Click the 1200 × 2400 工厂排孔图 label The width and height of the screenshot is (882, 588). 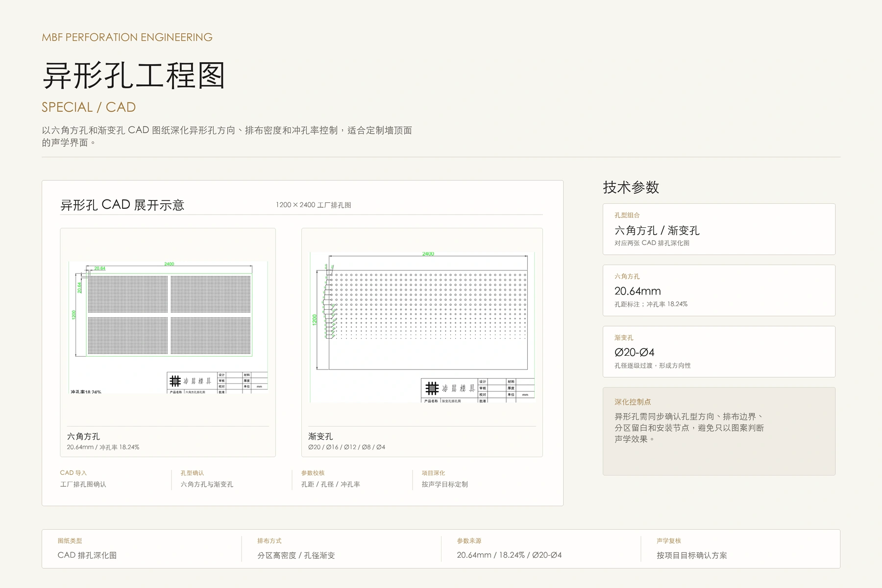(x=313, y=205)
